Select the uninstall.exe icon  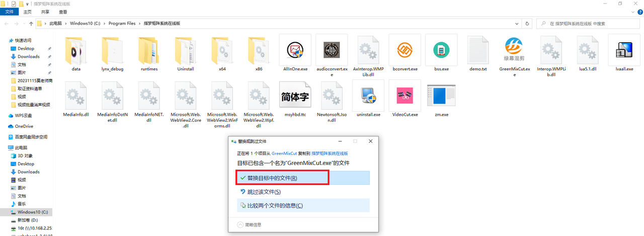368,96
